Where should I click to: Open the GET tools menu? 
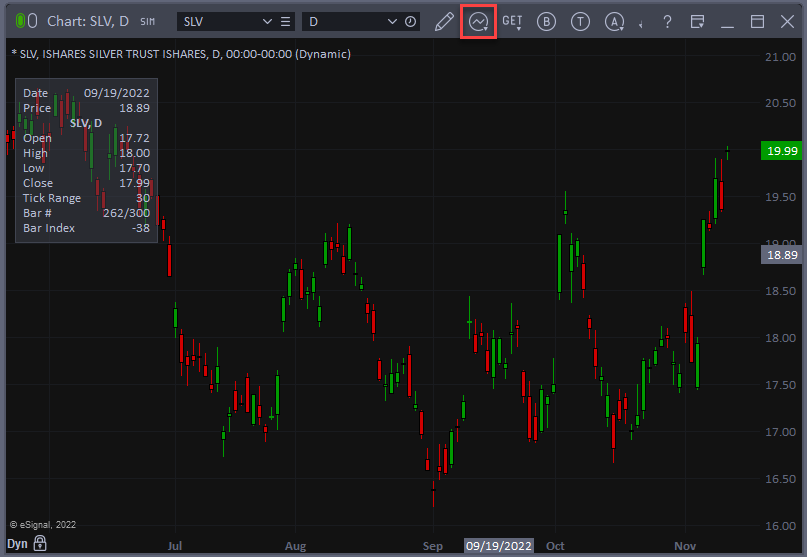(x=512, y=22)
